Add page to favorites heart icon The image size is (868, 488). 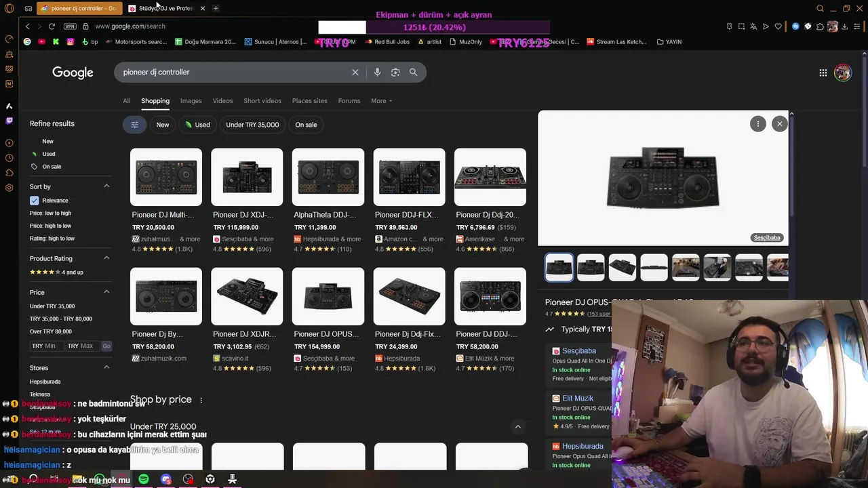pyautogui.click(x=778, y=26)
